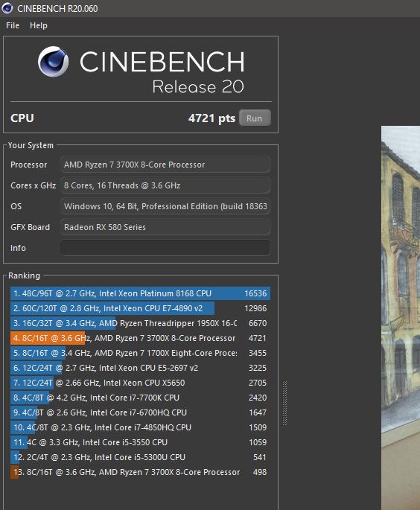Click the Your System group heading
Image resolution: width=420 pixels, height=510 pixels.
[31, 145]
